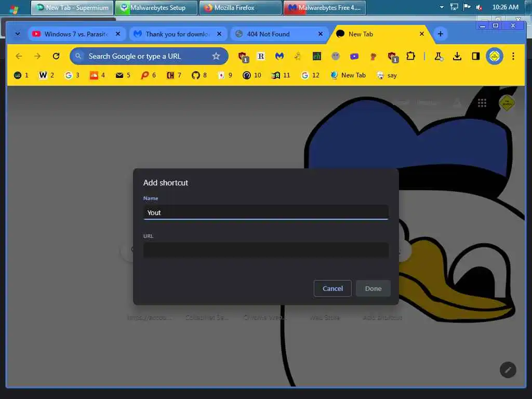Open the 'say' bookmark
Screen dimensions: 532x399
click(387, 75)
